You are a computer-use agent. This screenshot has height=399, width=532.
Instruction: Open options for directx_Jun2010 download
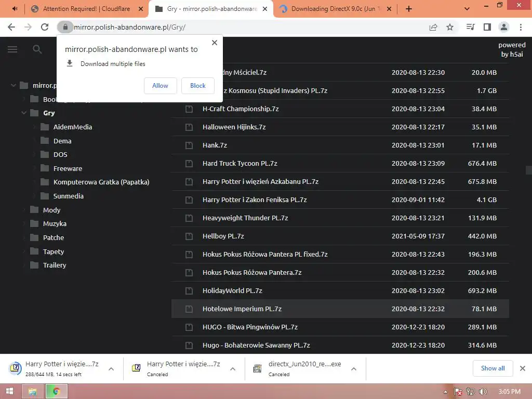click(x=353, y=369)
